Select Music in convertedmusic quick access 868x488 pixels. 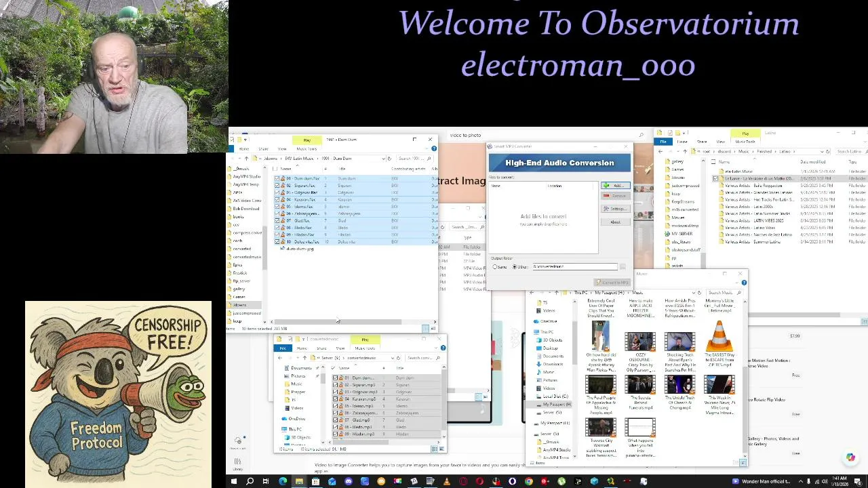click(297, 384)
